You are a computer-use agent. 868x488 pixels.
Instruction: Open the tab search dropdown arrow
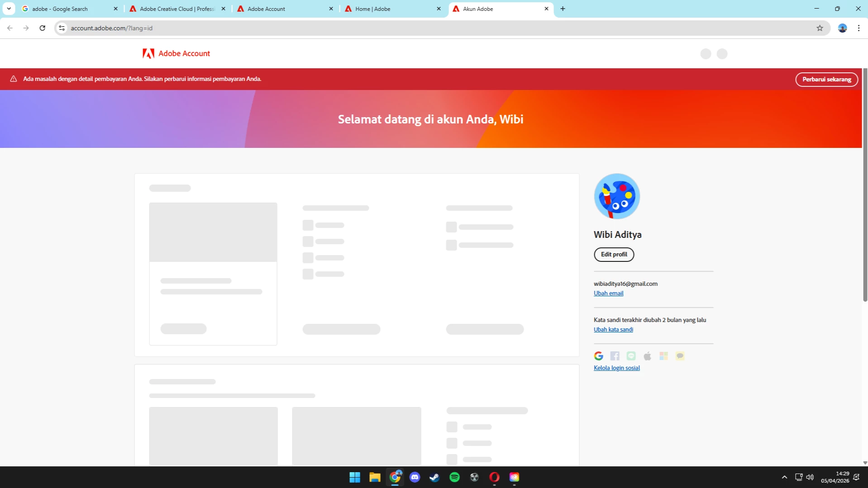(x=9, y=9)
